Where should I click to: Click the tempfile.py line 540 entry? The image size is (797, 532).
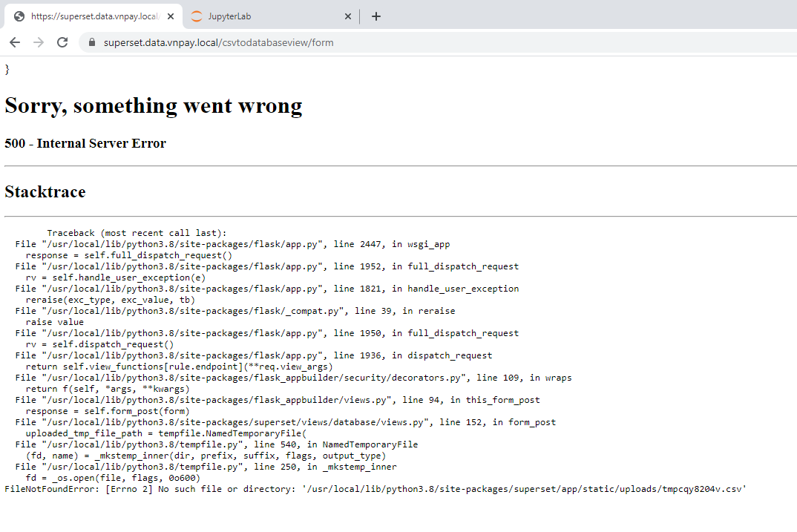click(x=217, y=446)
